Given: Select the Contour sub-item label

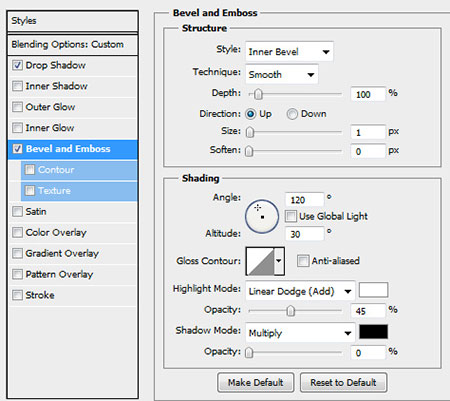Looking at the screenshot, I should tap(56, 170).
